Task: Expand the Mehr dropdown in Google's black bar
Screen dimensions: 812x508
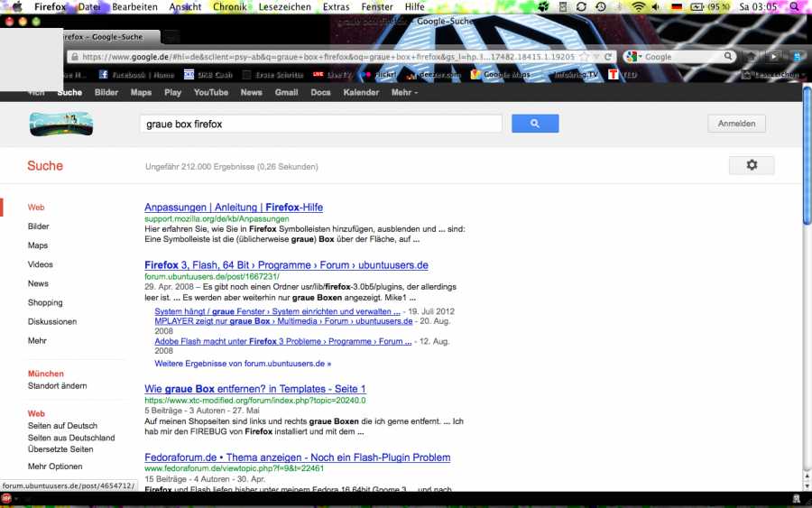Action: 404,92
